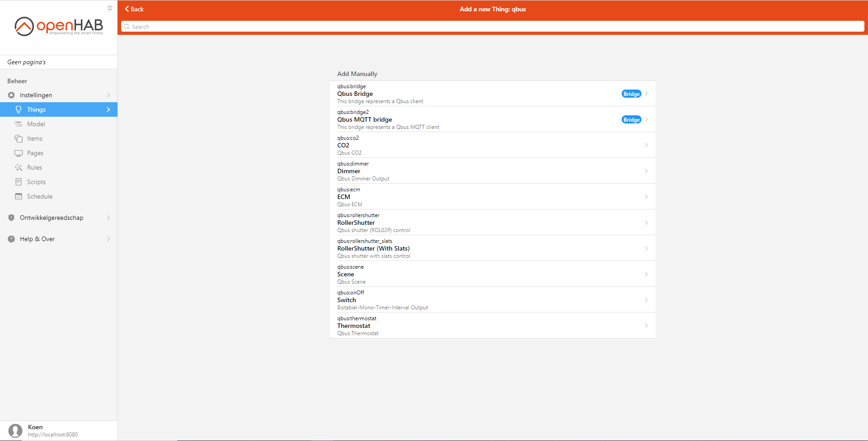Viewport: 868px width, 441px height.
Task: Click the 'Qbus ECM' description
Action: (x=349, y=204)
